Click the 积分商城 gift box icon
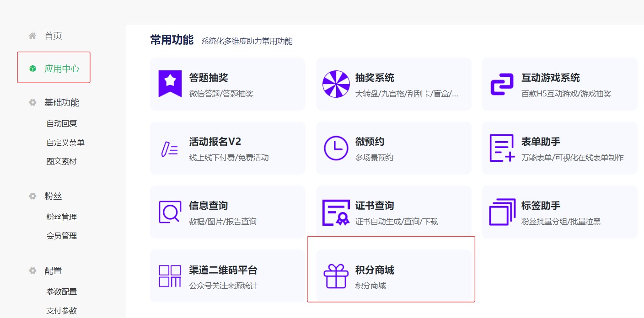Image resolution: width=644 pixels, height=318 pixels. pyautogui.click(x=336, y=276)
